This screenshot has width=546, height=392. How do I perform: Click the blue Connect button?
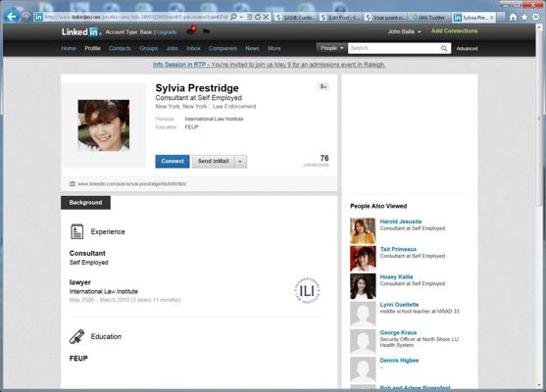173,162
